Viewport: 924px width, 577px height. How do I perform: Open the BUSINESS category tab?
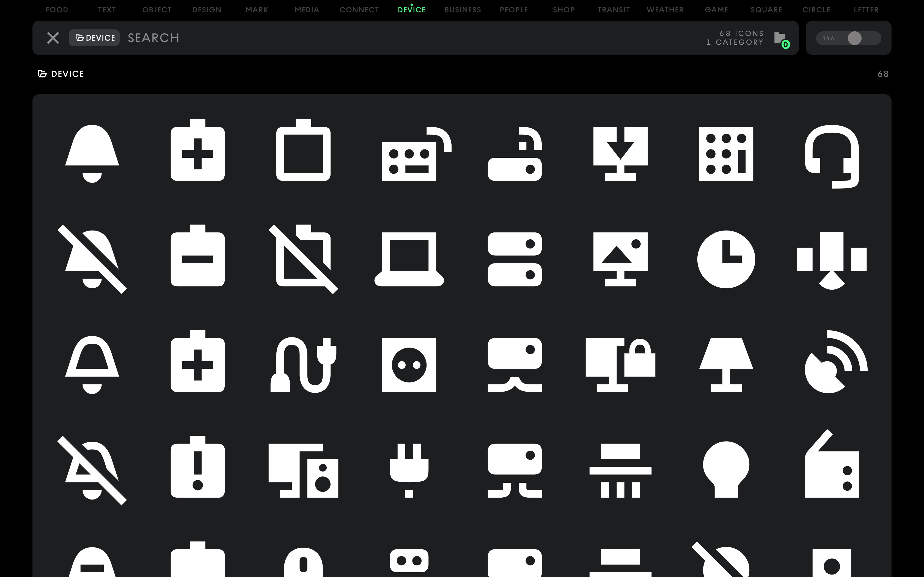(x=462, y=10)
